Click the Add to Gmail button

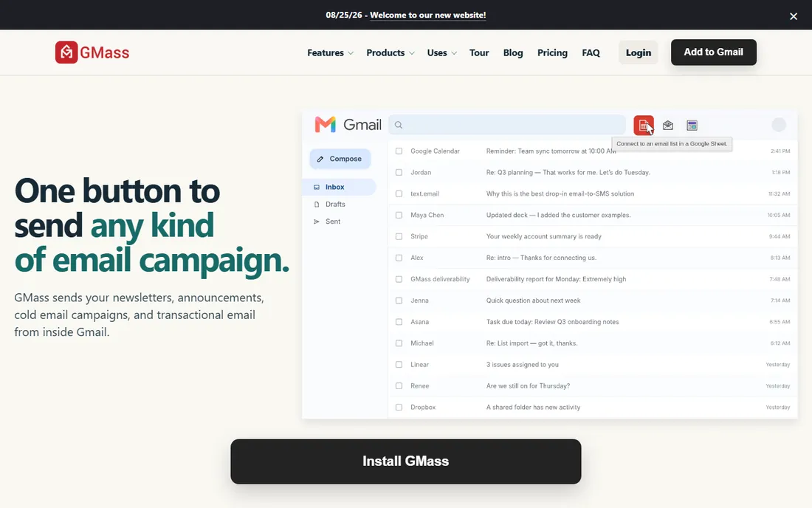713,52
